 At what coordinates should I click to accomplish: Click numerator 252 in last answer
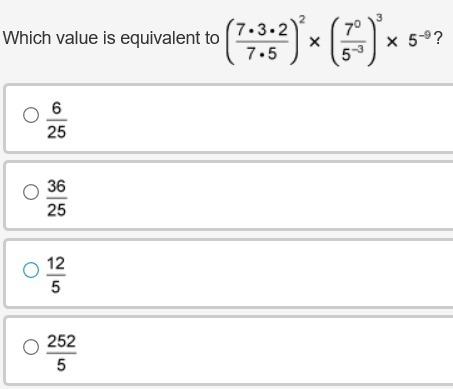61,341
